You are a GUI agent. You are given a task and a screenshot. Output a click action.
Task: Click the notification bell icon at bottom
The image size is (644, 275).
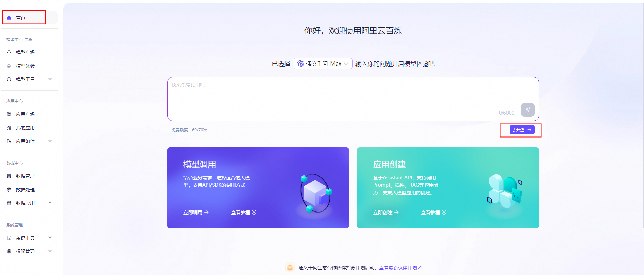click(290, 267)
